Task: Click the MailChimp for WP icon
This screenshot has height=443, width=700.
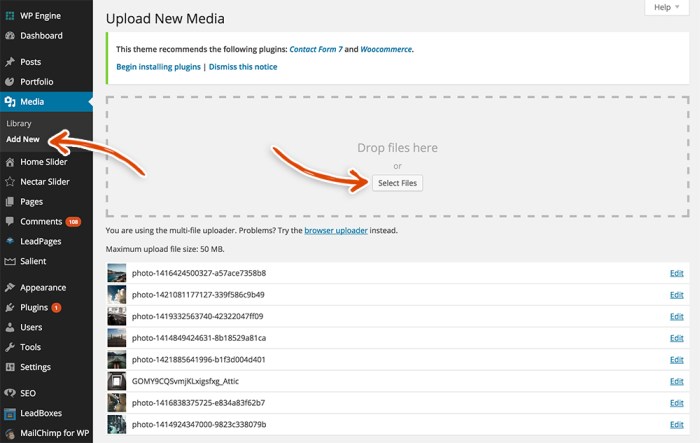Action: point(10,433)
